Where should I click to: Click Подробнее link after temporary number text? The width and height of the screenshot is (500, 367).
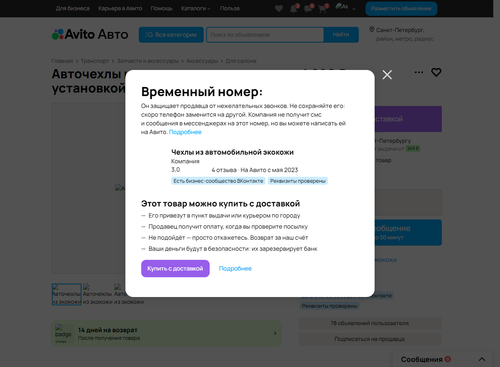coord(185,132)
